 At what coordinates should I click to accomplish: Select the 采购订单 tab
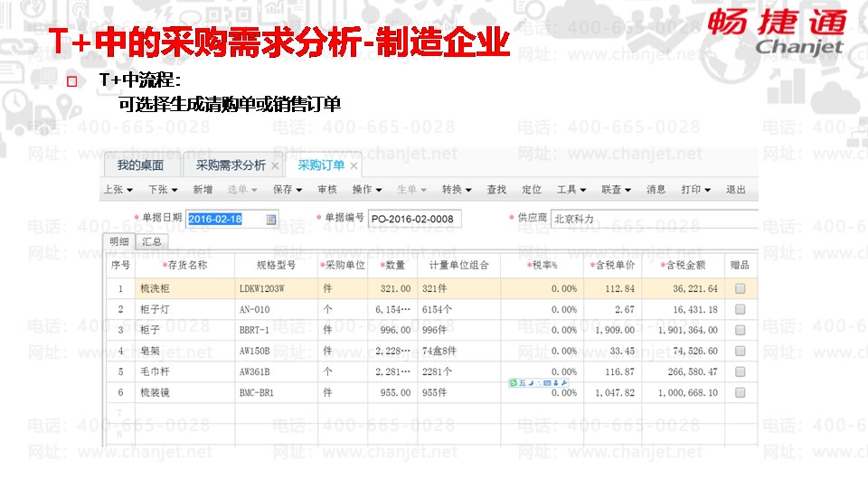[x=321, y=165]
